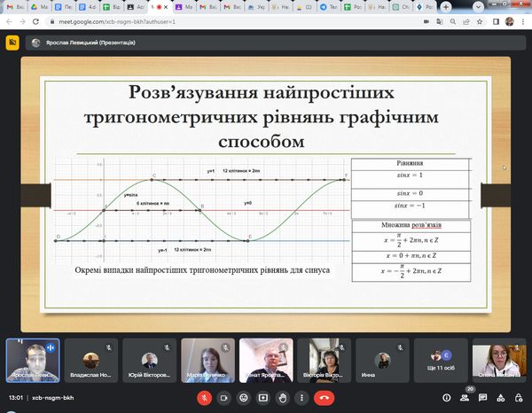This screenshot has width=532, height=413.
Task: Click the yellow presentation icon at top left
Action: [x=12, y=42]
